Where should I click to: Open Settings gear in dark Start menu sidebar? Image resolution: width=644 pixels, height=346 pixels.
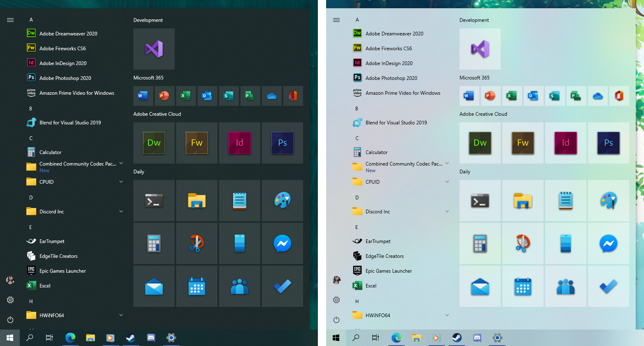coord(10,300)
